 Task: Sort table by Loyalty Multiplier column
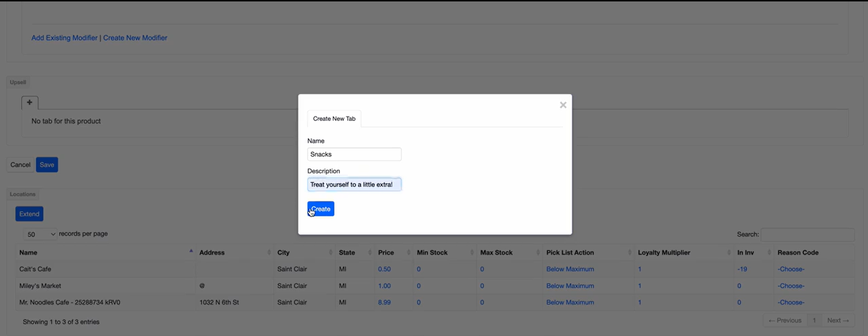tap(684, 252)
